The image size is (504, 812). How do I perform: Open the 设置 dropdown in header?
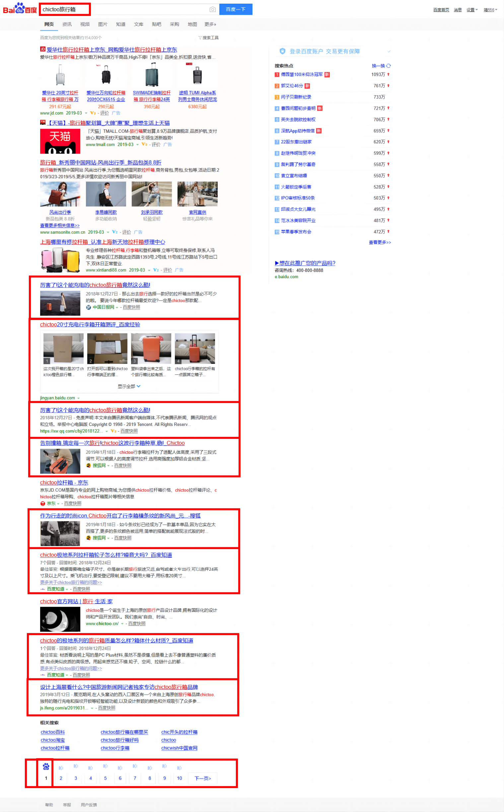472,10
